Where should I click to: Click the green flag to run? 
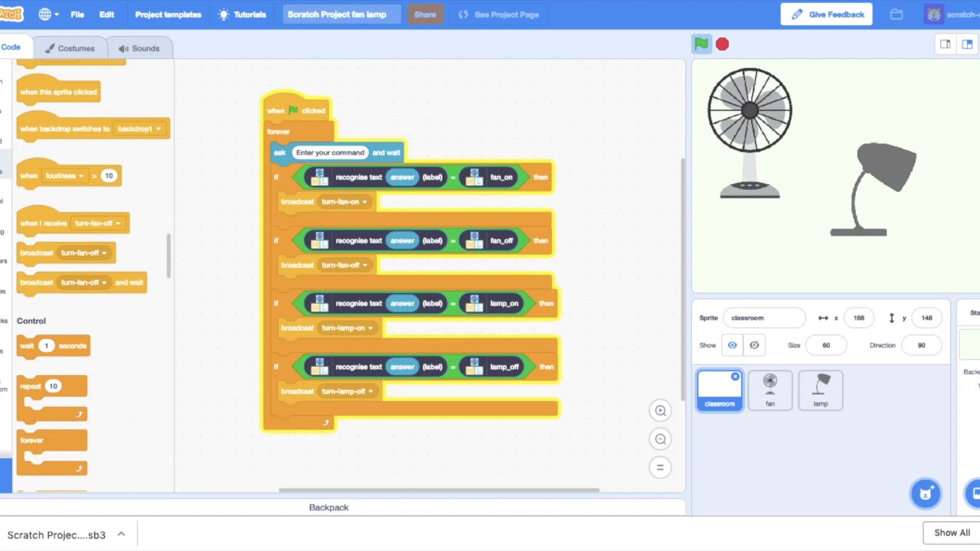[701, 44]
